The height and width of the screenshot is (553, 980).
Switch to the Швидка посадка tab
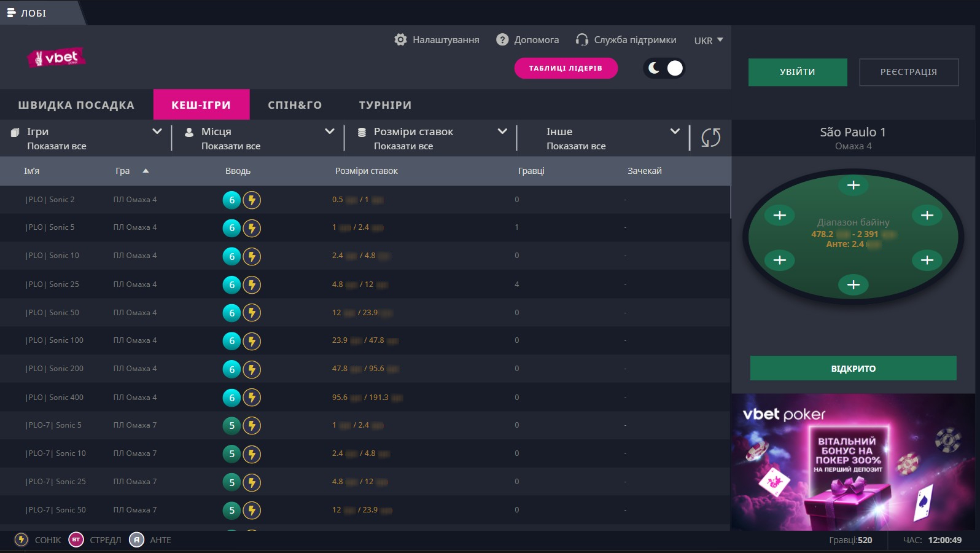click(76, 105)
